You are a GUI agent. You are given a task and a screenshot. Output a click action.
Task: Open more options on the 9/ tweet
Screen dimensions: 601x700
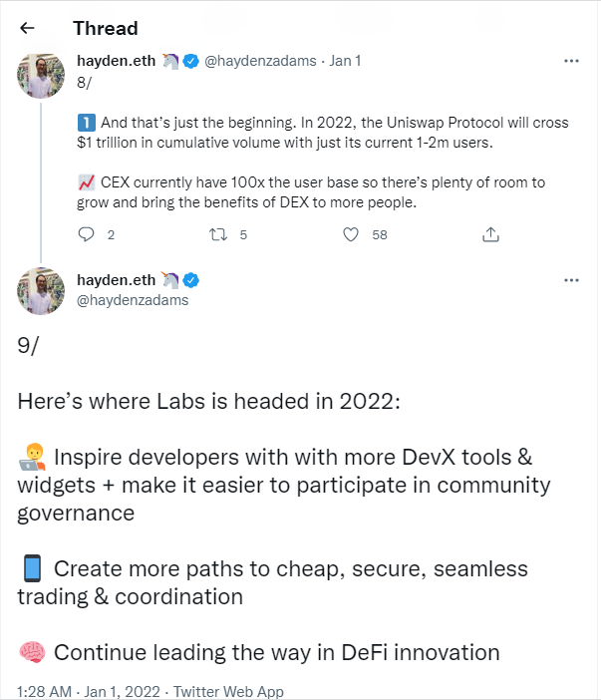coord(571,281)
